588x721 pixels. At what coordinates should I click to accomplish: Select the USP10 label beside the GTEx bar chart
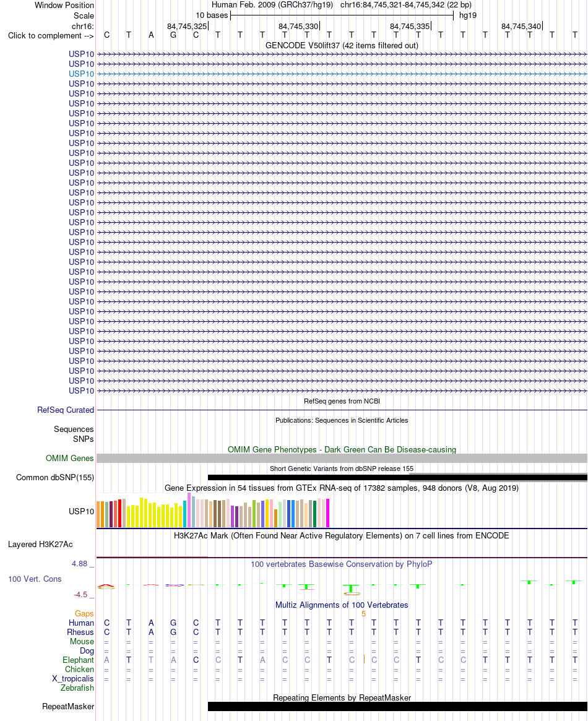81,511
